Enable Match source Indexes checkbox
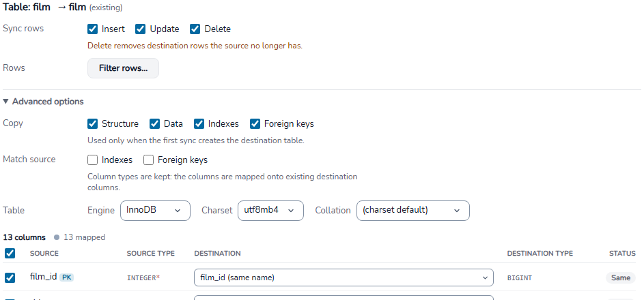The image size is (644, 300). coord(92,160)
